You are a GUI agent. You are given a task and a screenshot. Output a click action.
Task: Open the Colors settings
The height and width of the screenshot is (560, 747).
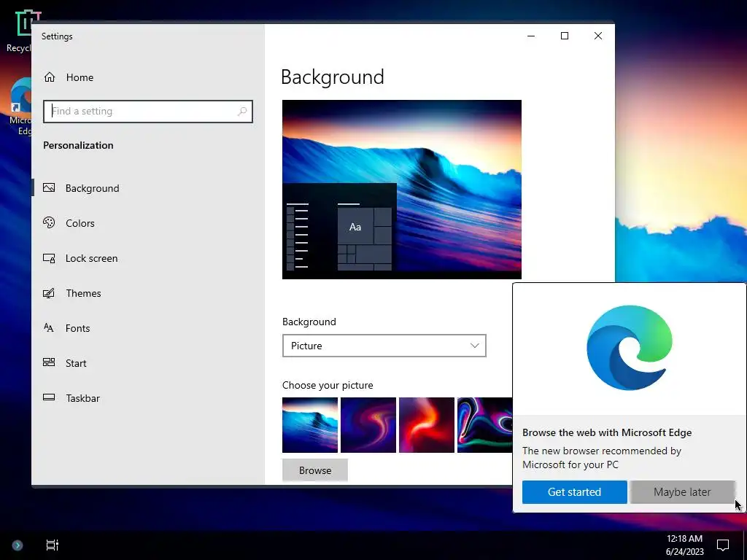tap(147, 223)
